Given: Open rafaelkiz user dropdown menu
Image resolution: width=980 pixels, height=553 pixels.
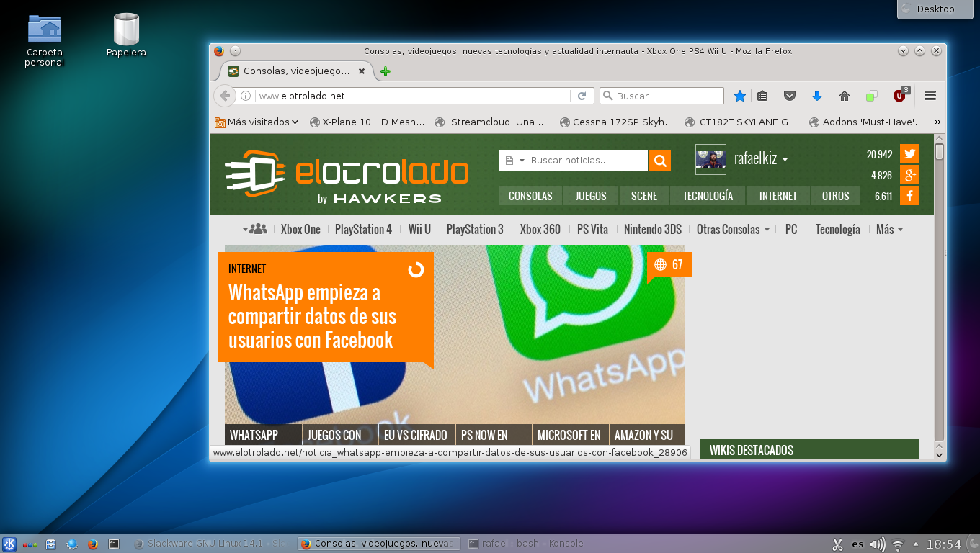Looking at the screenshot, I should [x=761, y=159].
